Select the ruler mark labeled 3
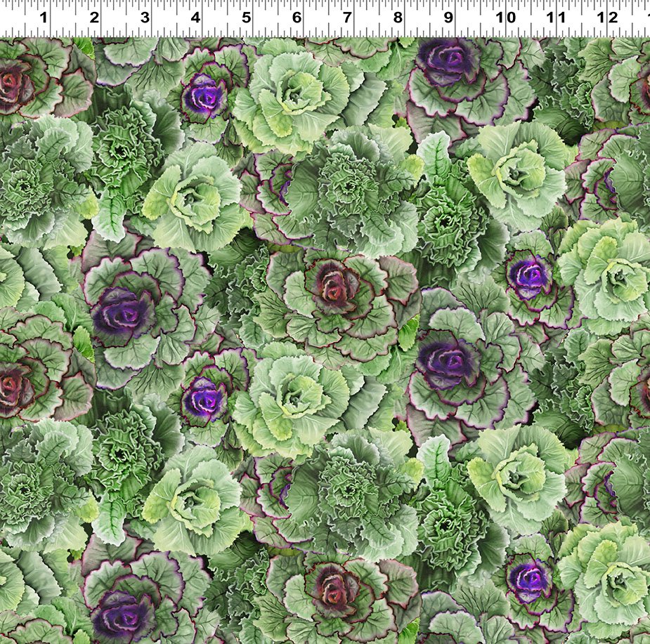 coord(145,18)
